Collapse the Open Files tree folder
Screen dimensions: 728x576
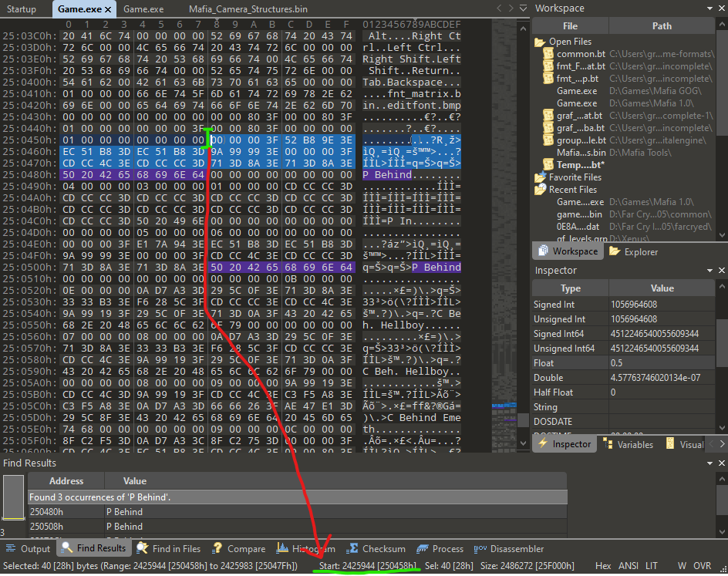click(x=539, y=42)
